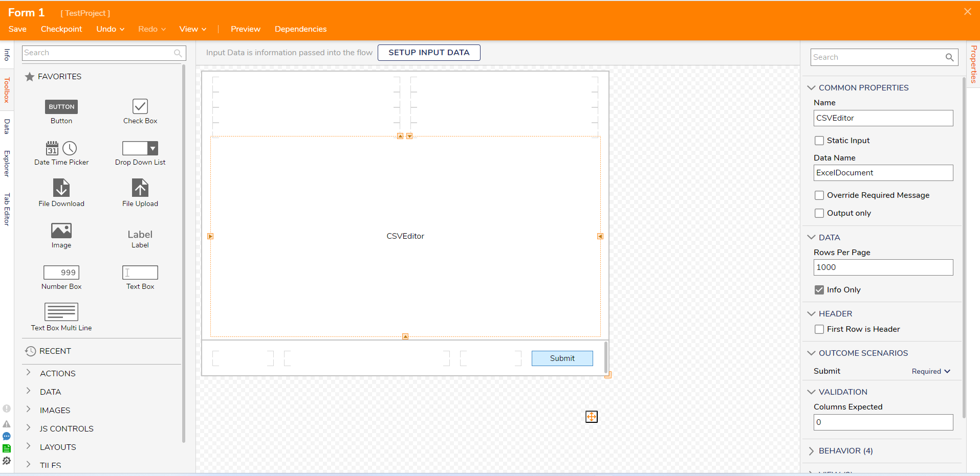This screenshot has height=476, width=980.
Task: Check Override Required Message
Action: pyautogui.click(x=819, y=195)
